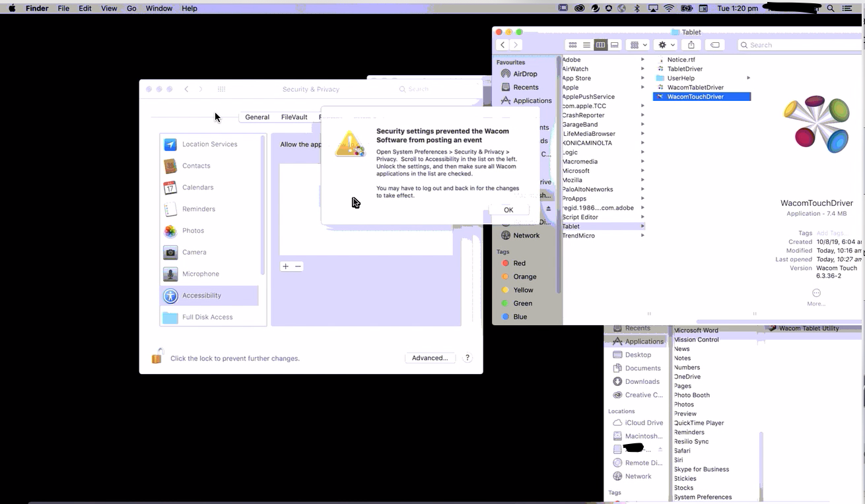Screen dimensions: 865x504
Task: Go forward in the Tablet Finder window
Action: (x=516, y=45)
